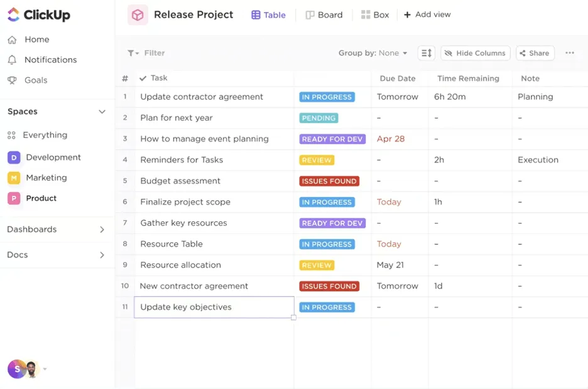Click the yellow M Marketing icon

pyautogui.click(x=14, y=178)
